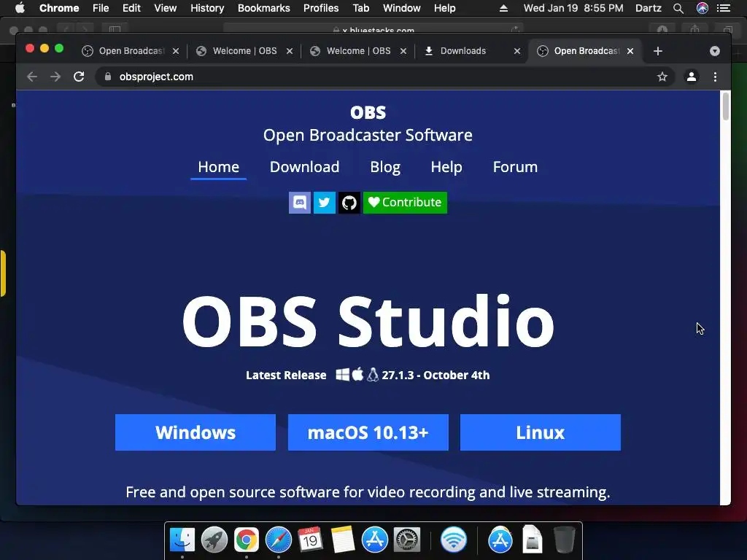Go back with the browser back arrow
Screen dimensions: 747x560
[x=32, y=77]
